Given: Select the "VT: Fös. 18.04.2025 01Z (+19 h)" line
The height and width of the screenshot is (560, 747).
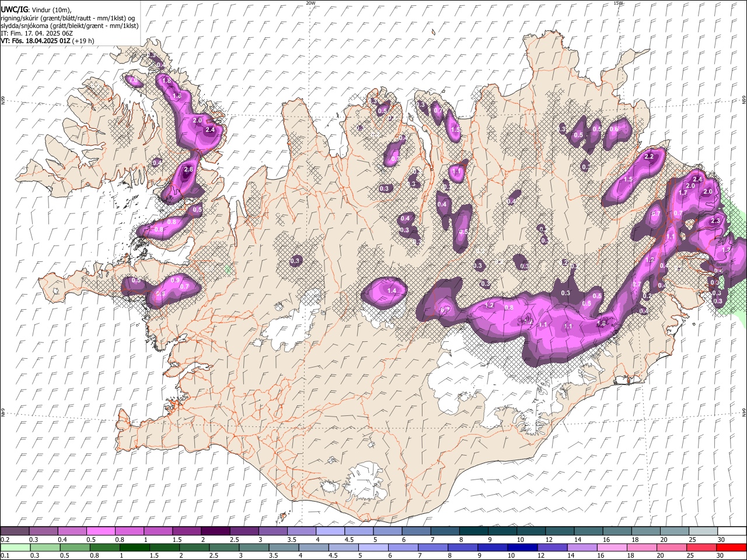Looking at the screenshot, I should point(47,41).
